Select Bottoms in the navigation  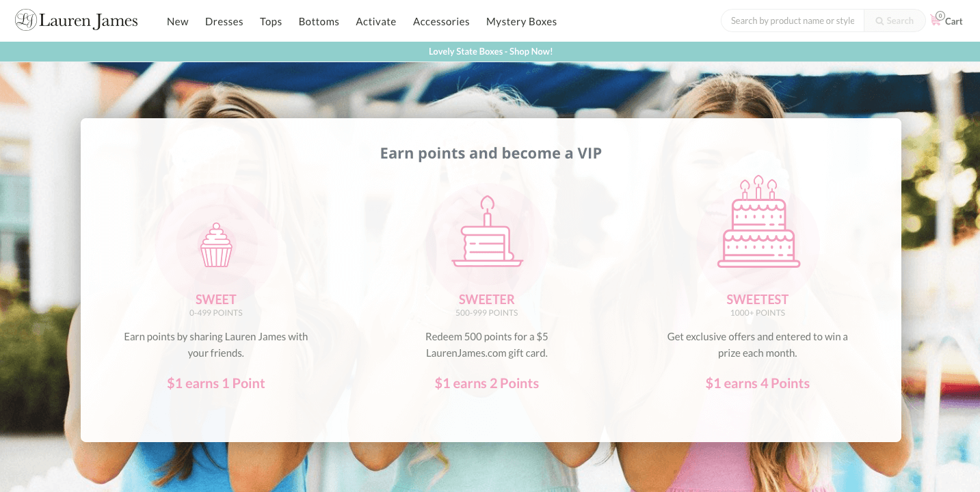[319, 21]
